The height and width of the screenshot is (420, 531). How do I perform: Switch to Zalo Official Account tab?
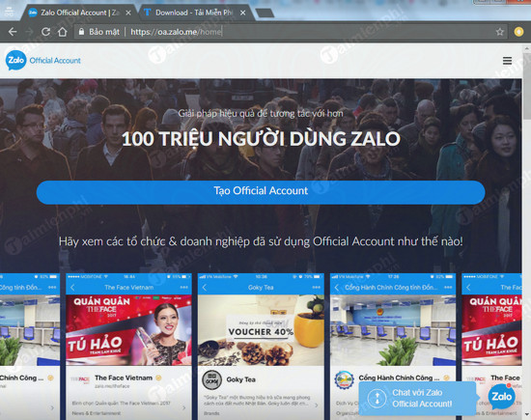tap(79, 13)
